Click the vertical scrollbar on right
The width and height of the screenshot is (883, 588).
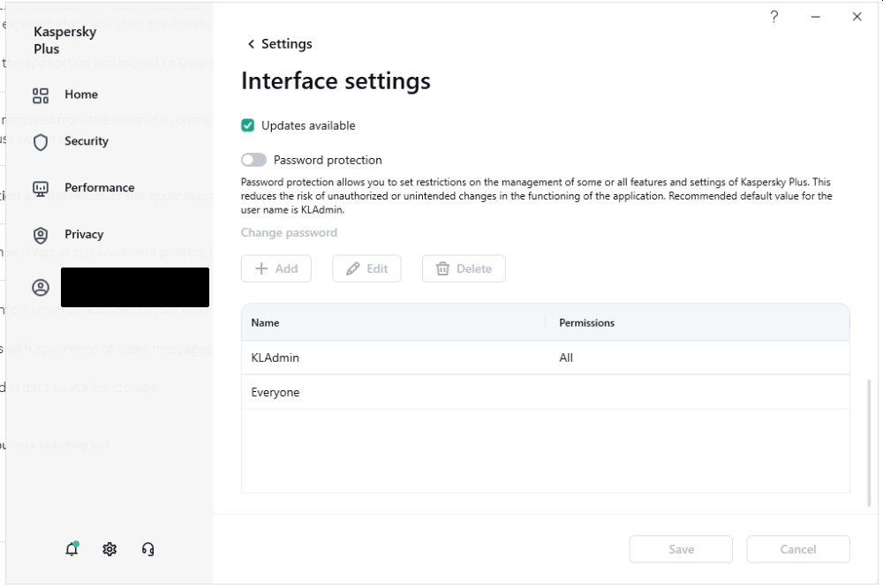[x=869, y=441]
